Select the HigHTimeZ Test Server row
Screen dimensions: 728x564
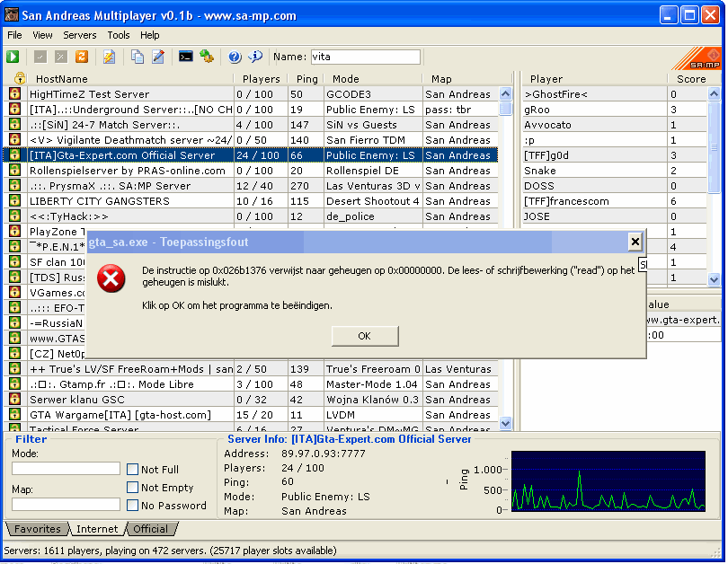[251, 93]
